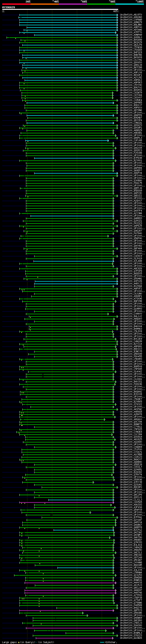The width and height of the screenshot is (146, 644).
Task: Click the cyan ~100% identity legend bar
Action: click(130, 4)
